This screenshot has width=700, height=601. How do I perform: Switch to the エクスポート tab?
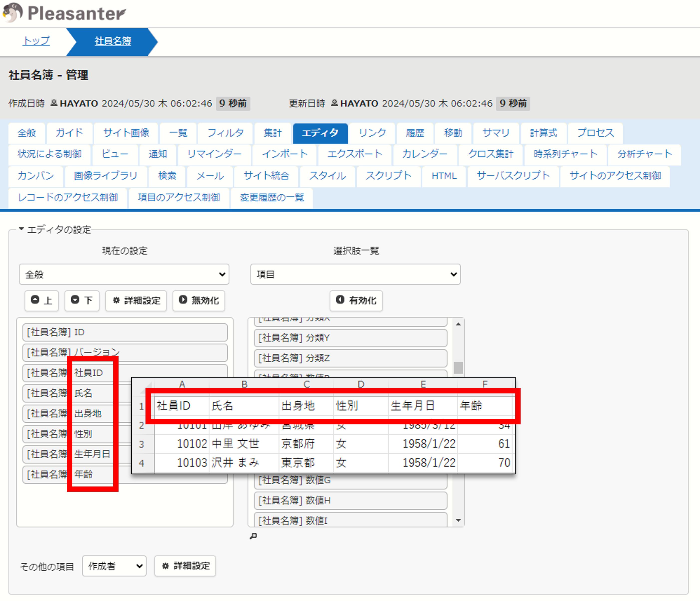tap(355, 154)
